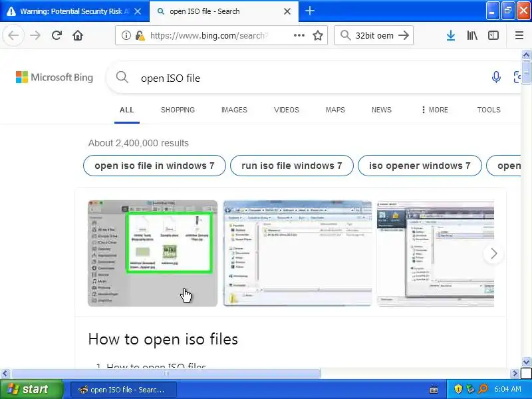This screenshot has width=532, height=399.
Task: Click the browser Forward arrow
Action: click(35, 35)
